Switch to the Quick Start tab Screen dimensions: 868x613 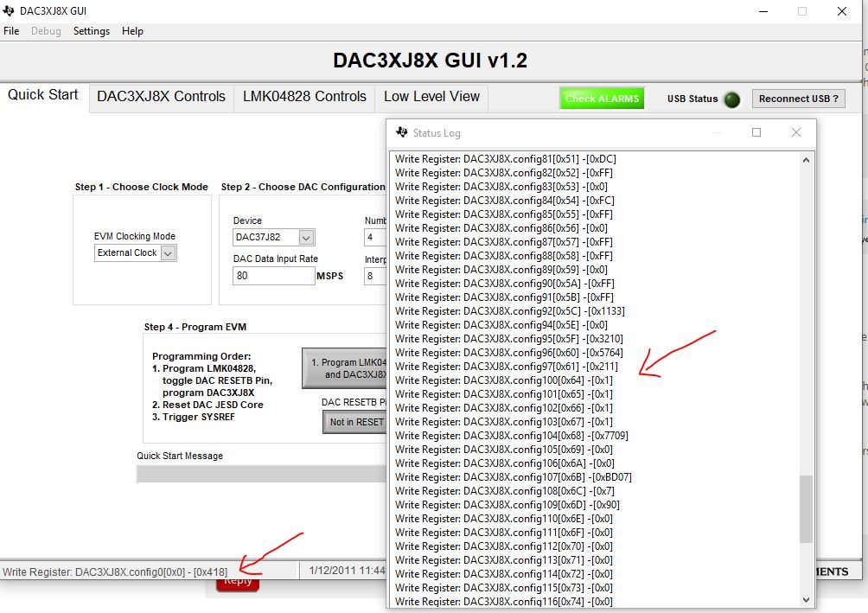43,95
